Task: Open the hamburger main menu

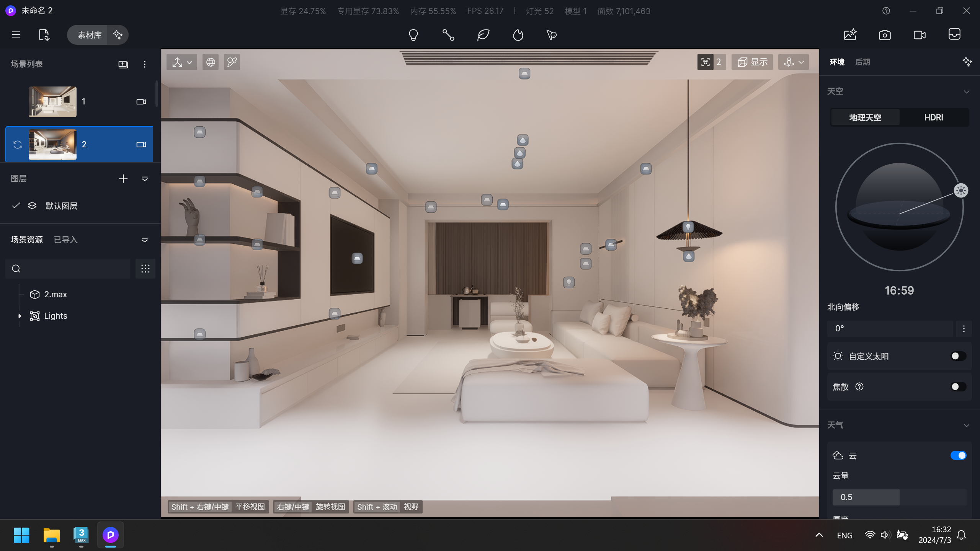Action: [x=16, y=35]
